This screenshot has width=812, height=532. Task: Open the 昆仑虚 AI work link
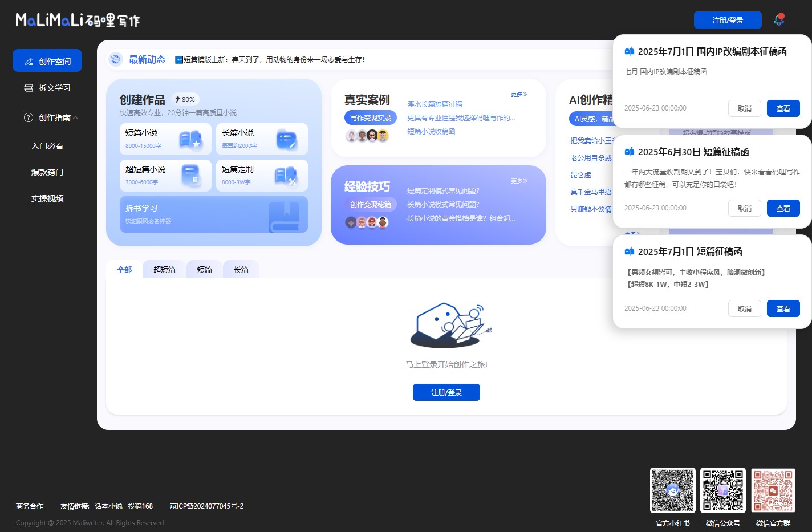pos(580,175)
